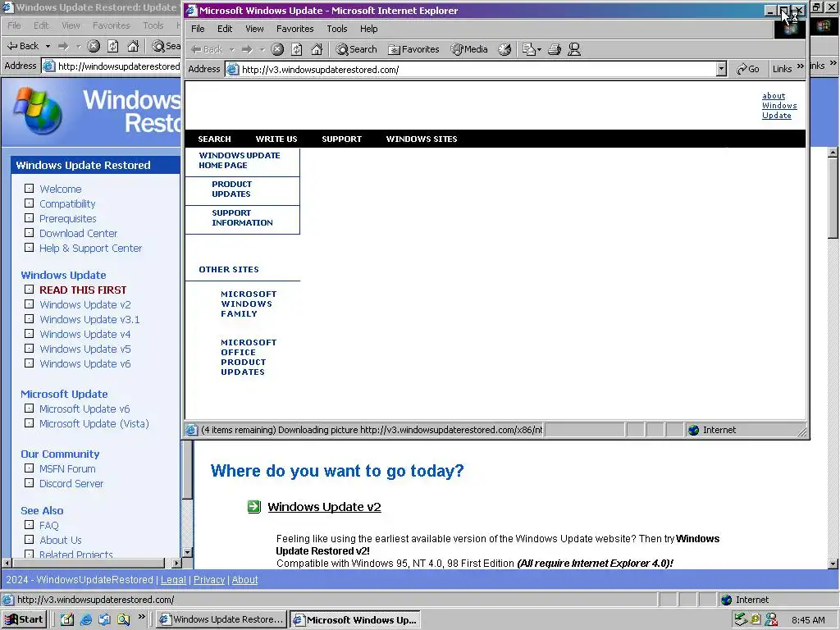
Task: Open PRODUCT UPDATES link
Action: tap(231, 189)
